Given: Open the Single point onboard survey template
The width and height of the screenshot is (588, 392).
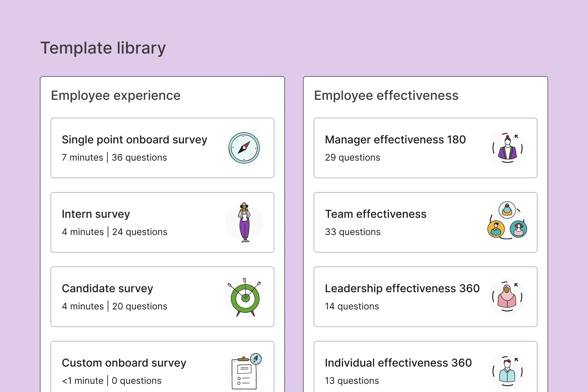Looking at the screenshot, I should [x=134, y=140].
